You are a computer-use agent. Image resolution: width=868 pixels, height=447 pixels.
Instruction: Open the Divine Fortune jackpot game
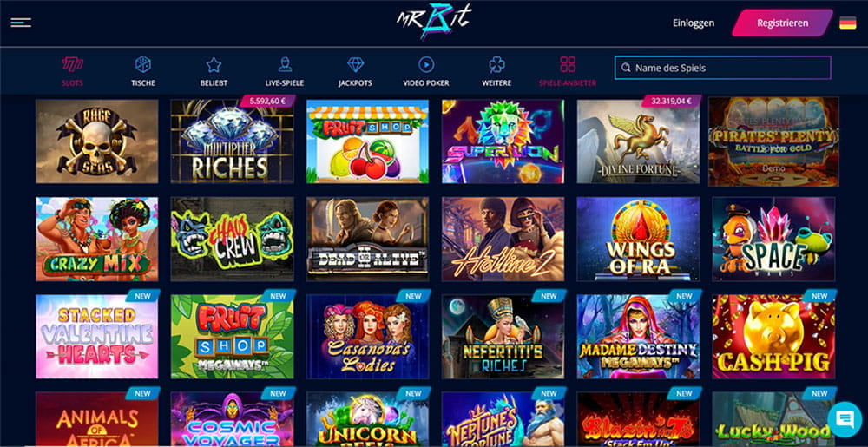638,141
